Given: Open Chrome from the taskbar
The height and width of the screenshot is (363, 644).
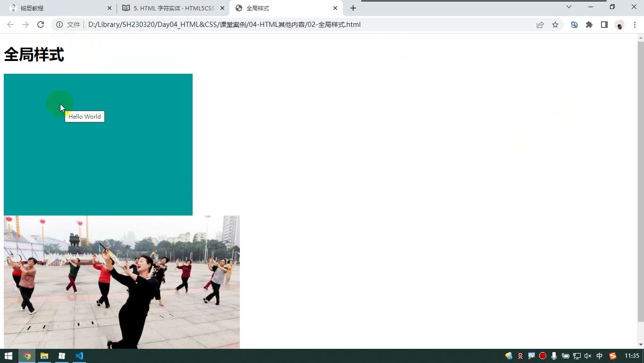Looking at the screenshot, I should tap(27, 356).
